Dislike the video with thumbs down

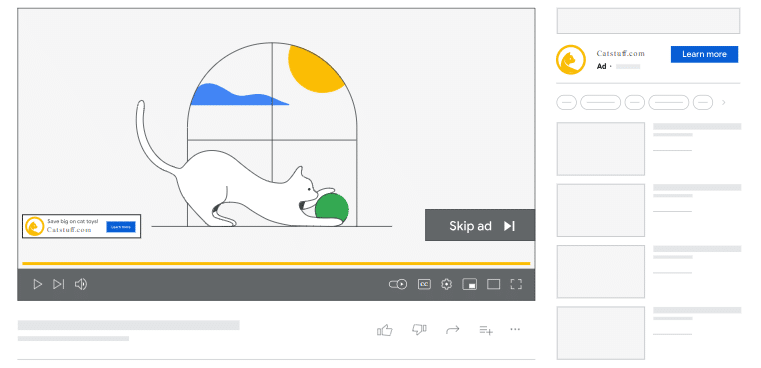click(419, 330)
